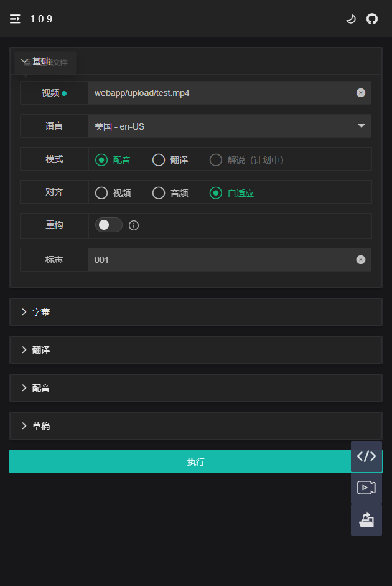Select 视频 alignment radio option
This screenshot has width=392, height=586.
pyautogui.click(x=113, y=193)
